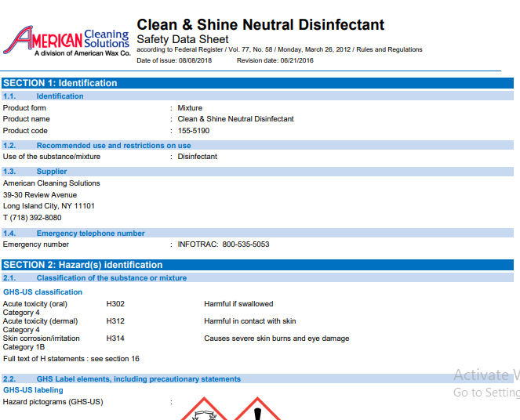Click 'Causes severe skin burns and eye damage' text
Screen dimensions: 520x420
coord(276,339)
